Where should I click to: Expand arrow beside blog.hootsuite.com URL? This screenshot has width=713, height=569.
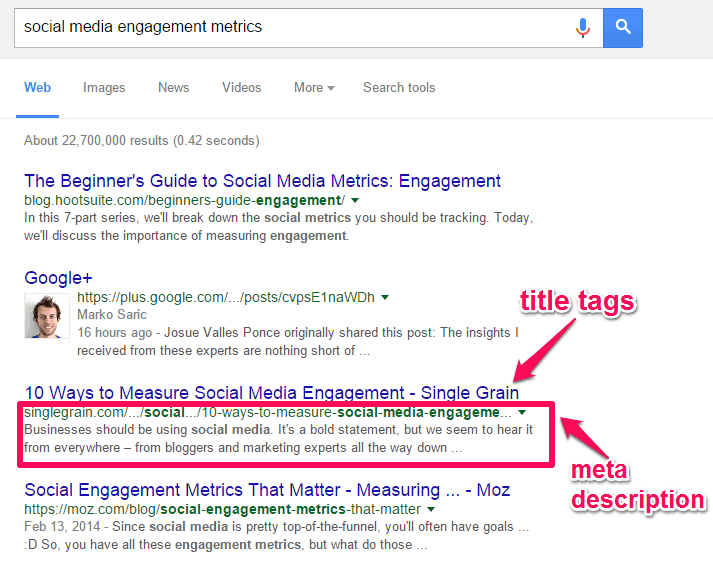pos(355,200)
